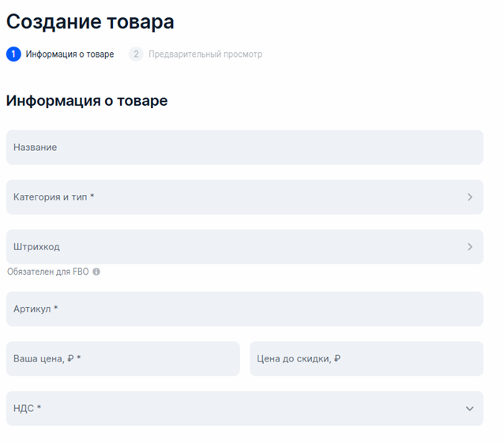Select the Информация о товаре step label

click(70, 54)
